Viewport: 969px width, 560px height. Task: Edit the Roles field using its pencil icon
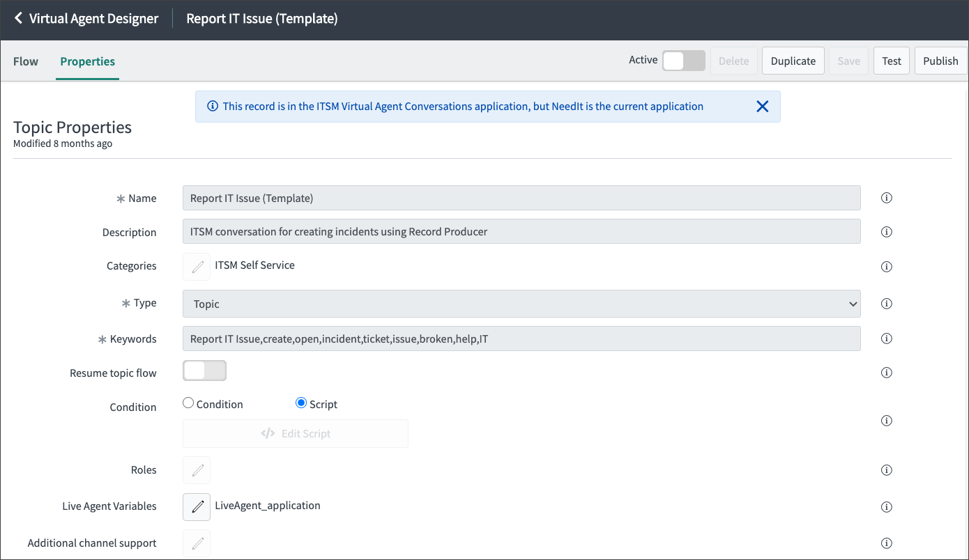pos(196,469)
